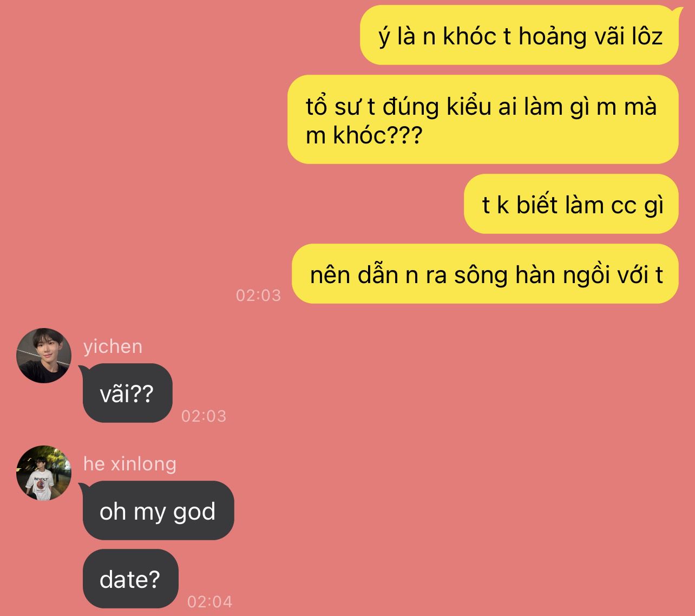Select the 'date?' message bubble
Screen dimensions: 695x616
pos(130,579)
